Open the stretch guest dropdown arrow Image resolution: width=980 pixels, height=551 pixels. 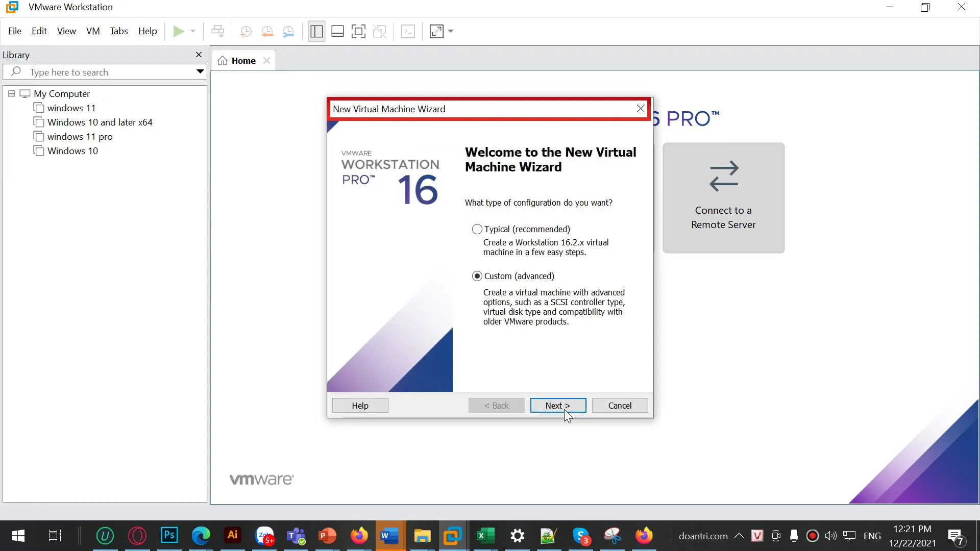tap(451, 32)
